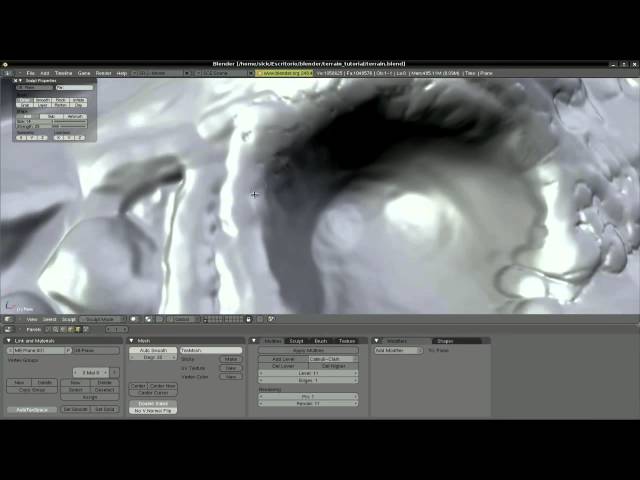Select the Scene context icon in Panels
Viewport: 640px width, 480px height.
(x=86, y=329)
